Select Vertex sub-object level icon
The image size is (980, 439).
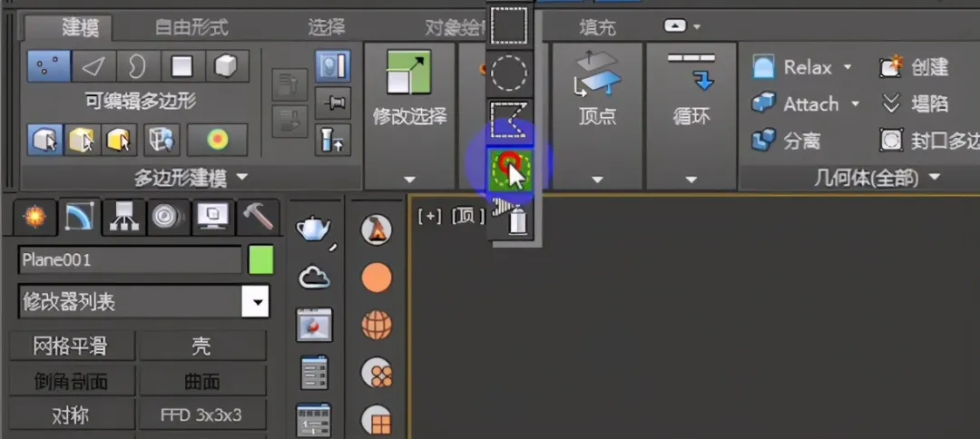pos(49,66)
